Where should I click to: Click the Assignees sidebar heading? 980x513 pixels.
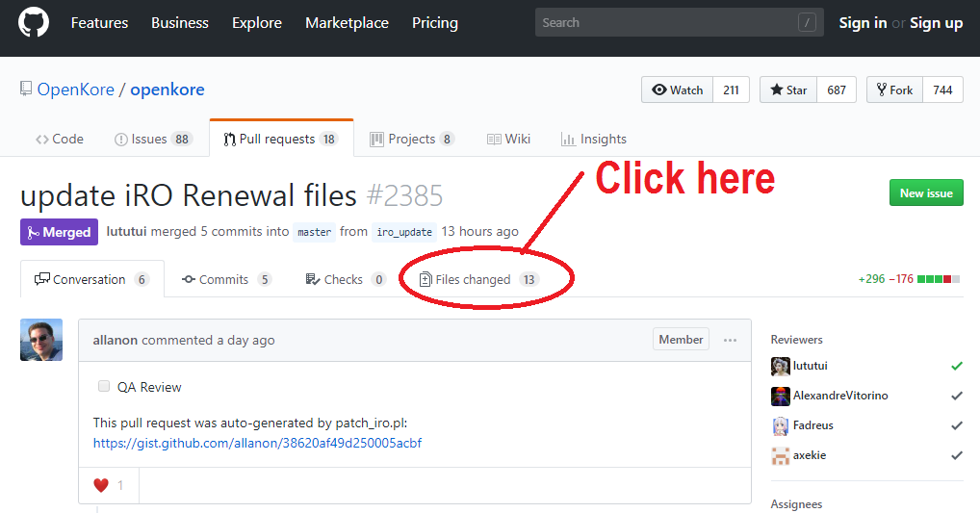(796, 504)
